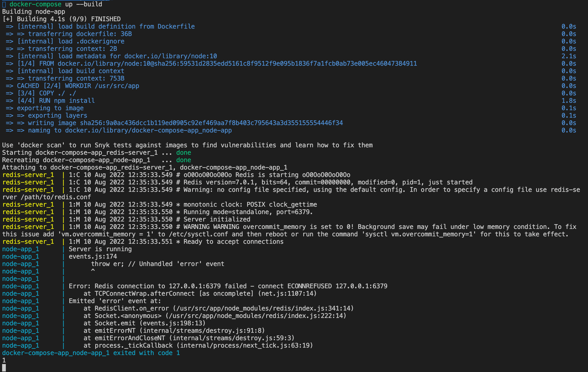Click the node:10 sha256 FROM image reference
The width and height of the screenshot is (588, 372).
[237, 64]
